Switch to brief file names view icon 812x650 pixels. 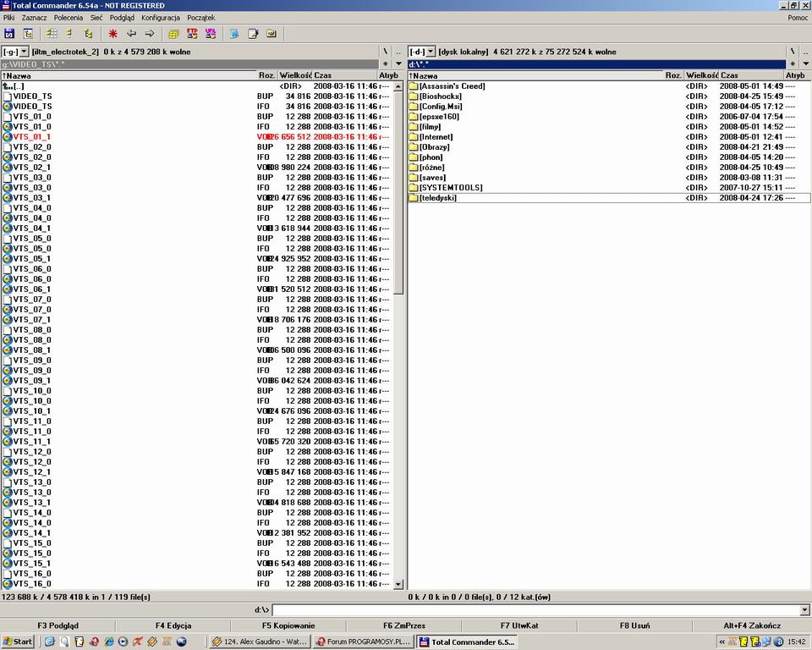(x=52, y=34)
